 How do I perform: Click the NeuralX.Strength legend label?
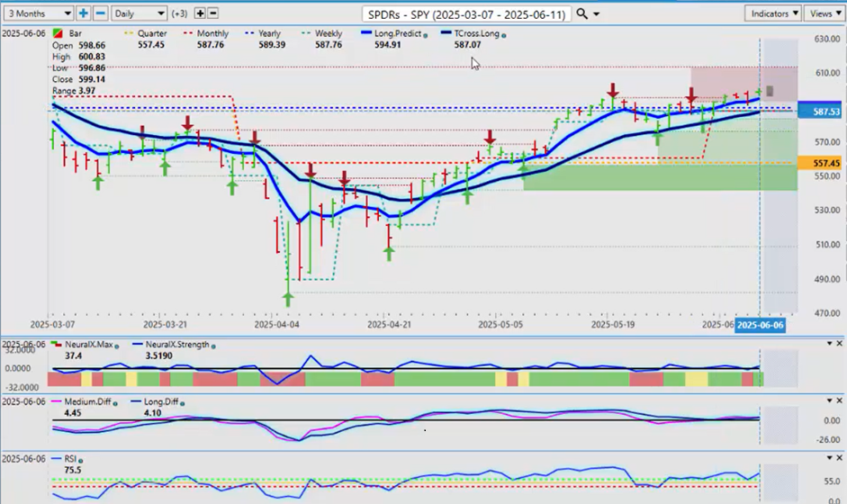177,345
